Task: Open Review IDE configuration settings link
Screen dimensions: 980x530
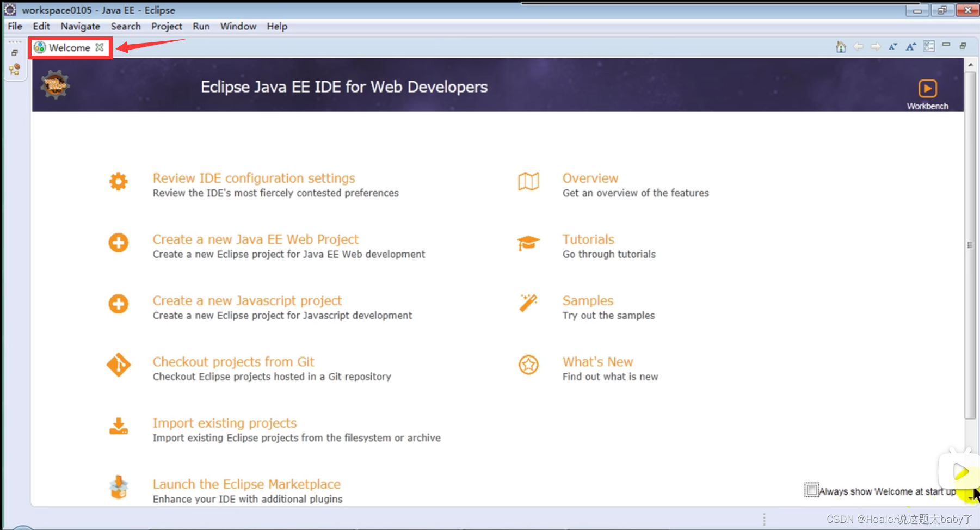Action: (x=254, y=178)
